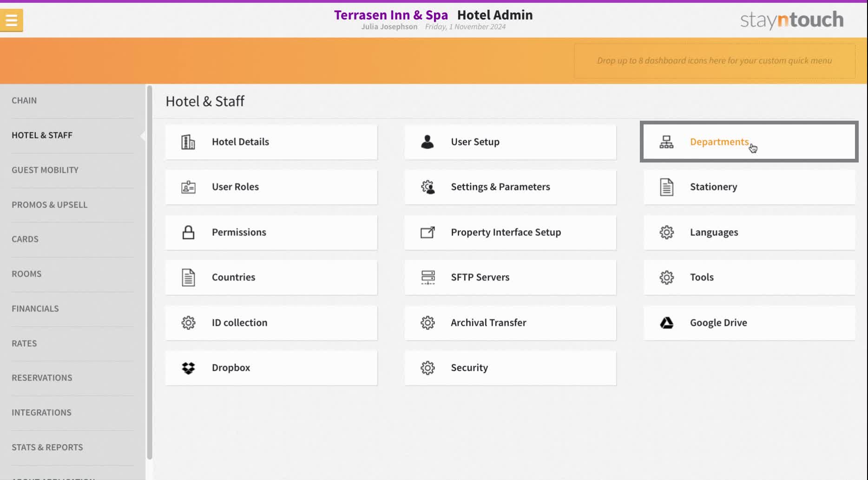Click the Terrasen Inn & Spa title
Image resolution: width=868 pixels, height=480 pixels.
pyautogui.click(x=391, y=15)
